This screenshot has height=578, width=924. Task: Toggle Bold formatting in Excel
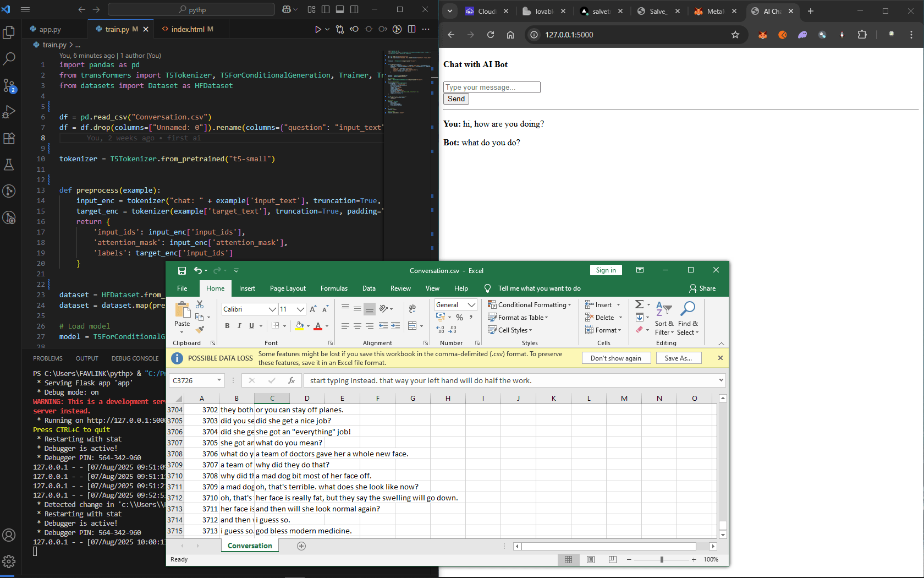pos(227,326)
